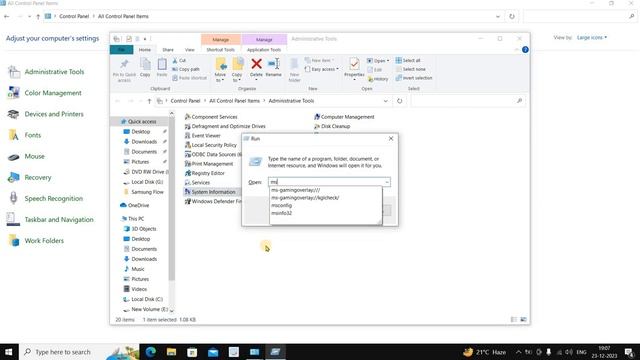Click Copy path in ribbon
Screen dimensions: 640x360
point(186,69)
